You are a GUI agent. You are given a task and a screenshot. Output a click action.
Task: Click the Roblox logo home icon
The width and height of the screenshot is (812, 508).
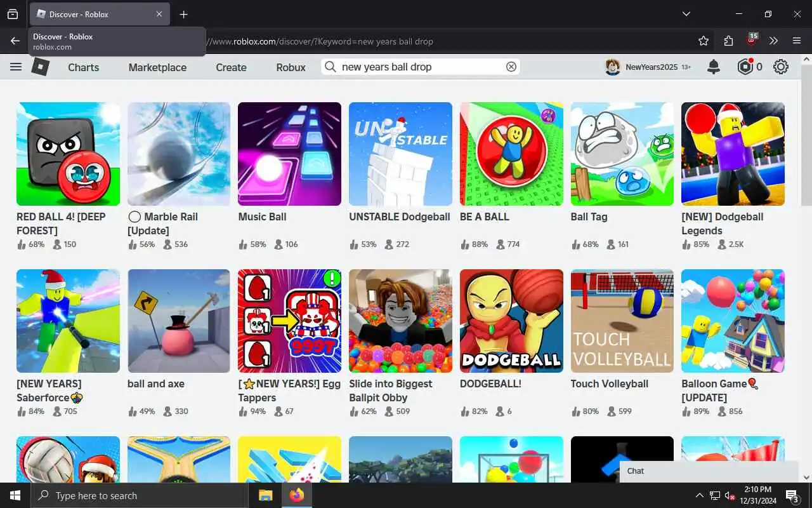coord(41,67)
